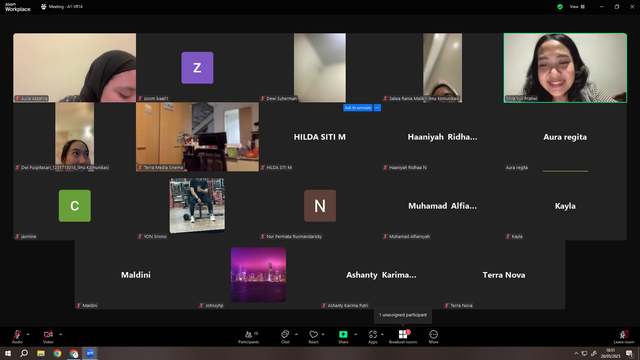Open Breakout rooms
640x360 pixels.
click(403, 337)
